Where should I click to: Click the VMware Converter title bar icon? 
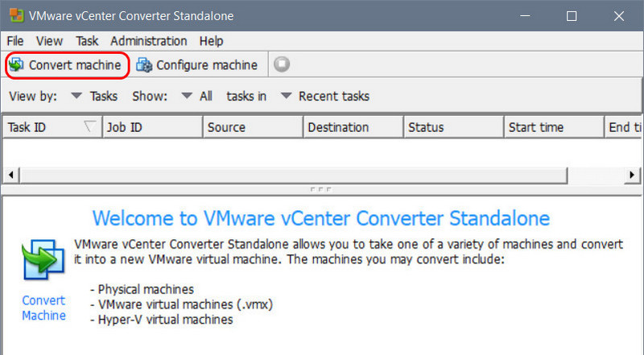17,15
